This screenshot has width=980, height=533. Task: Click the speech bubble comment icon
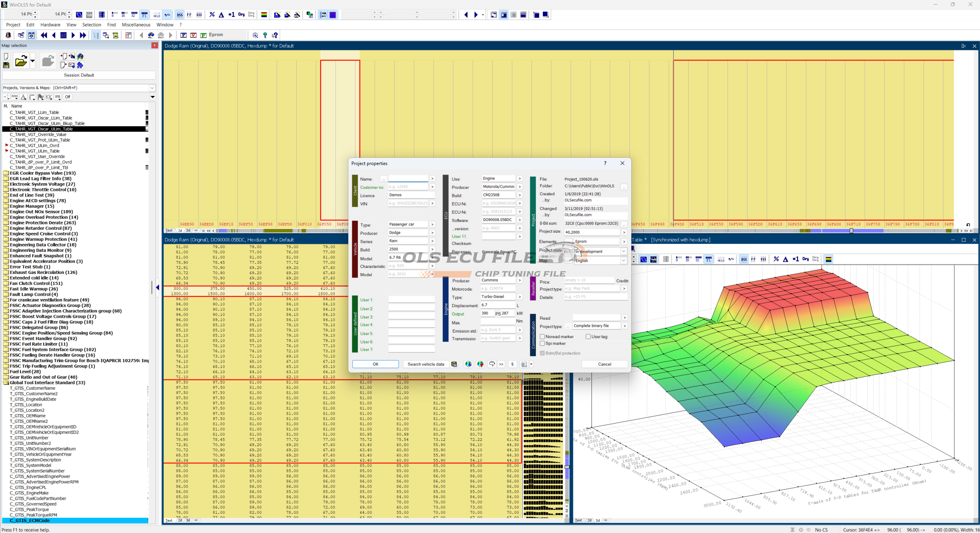(492, 364)
